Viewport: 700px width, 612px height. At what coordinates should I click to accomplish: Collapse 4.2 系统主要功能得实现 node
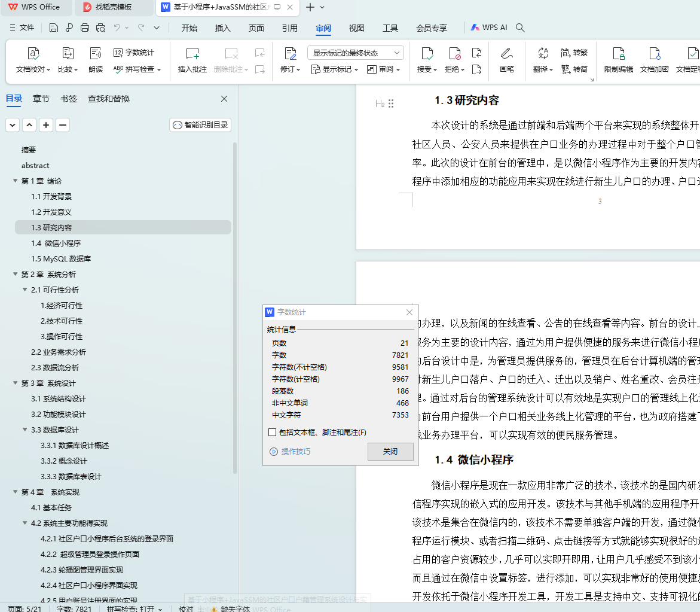25,523
